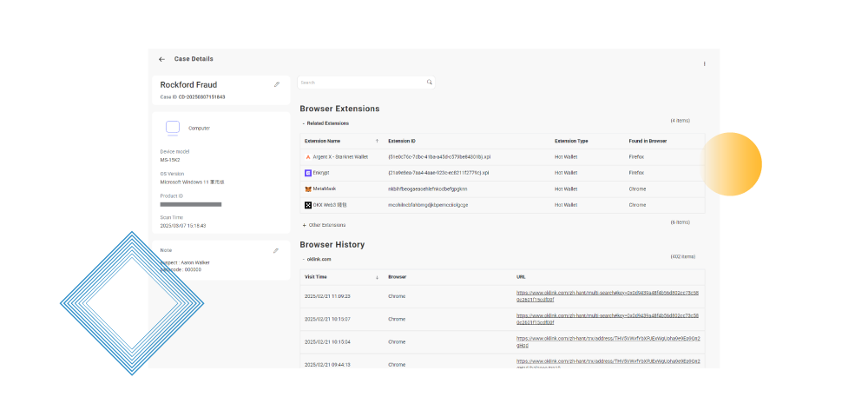Viewport: 868px width, 417px height.
Task: Collapse the Related Extensions section
Action: (303, 123)
